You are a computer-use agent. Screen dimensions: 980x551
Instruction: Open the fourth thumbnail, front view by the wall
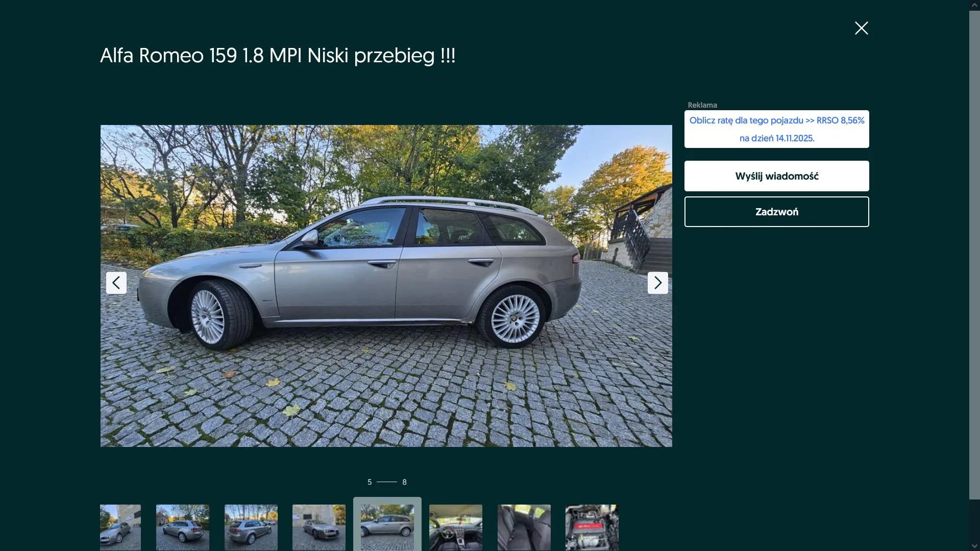(318, 527)
